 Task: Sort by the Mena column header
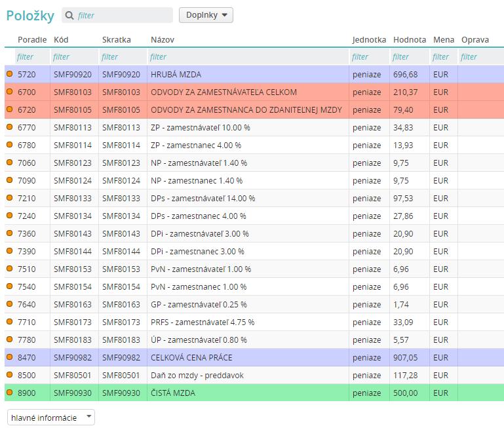tap(444, 40)
